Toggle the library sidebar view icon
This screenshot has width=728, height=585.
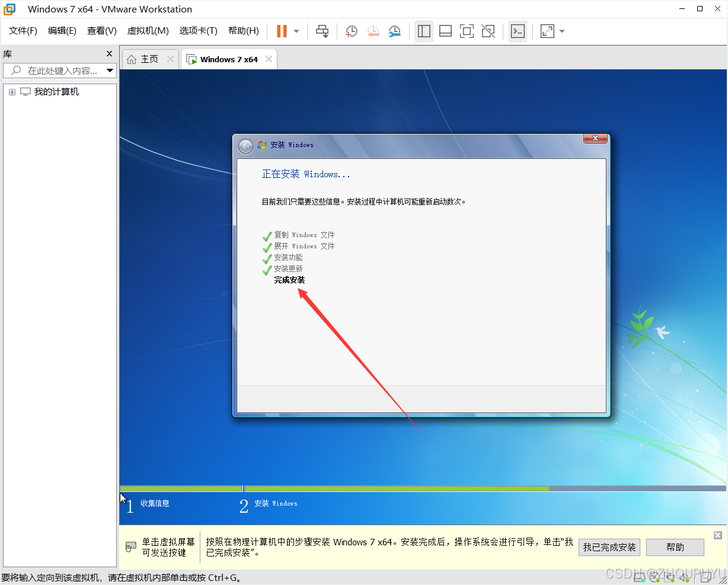[x=424, y=31]
